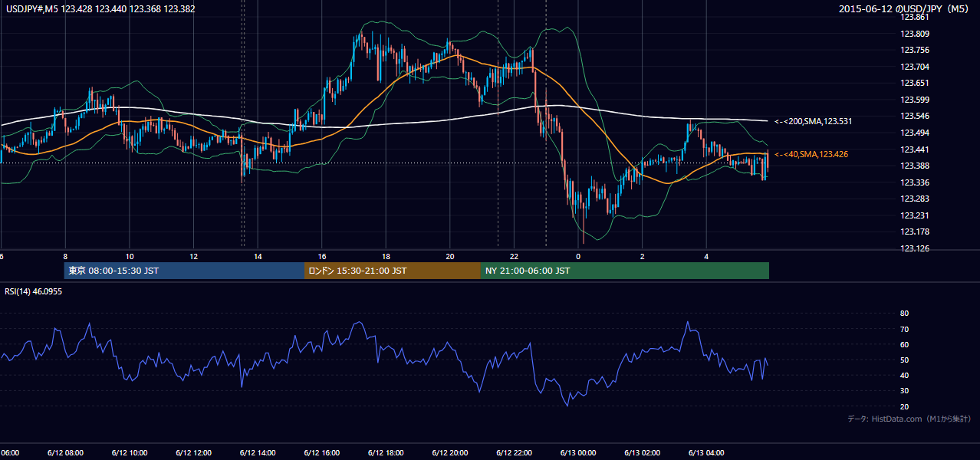Click price level 123.651 on price axis

914,83
